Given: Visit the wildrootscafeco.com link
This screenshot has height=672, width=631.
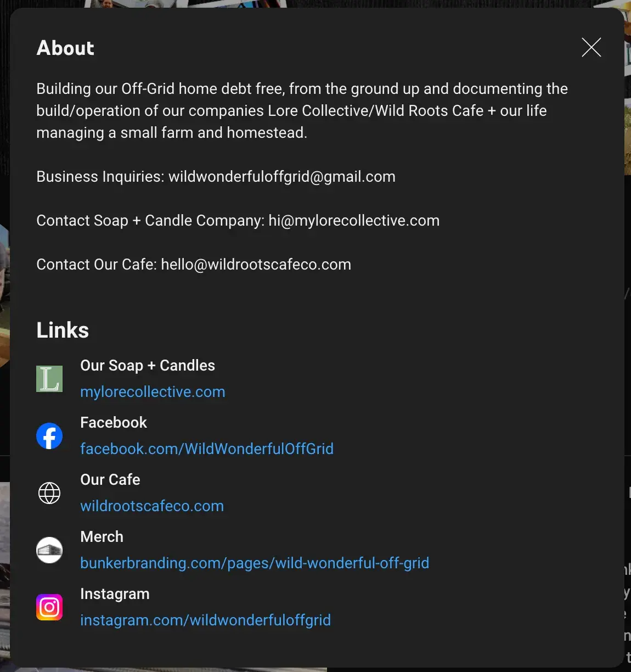Looking at the screenshot, I should tap(152, 506).
